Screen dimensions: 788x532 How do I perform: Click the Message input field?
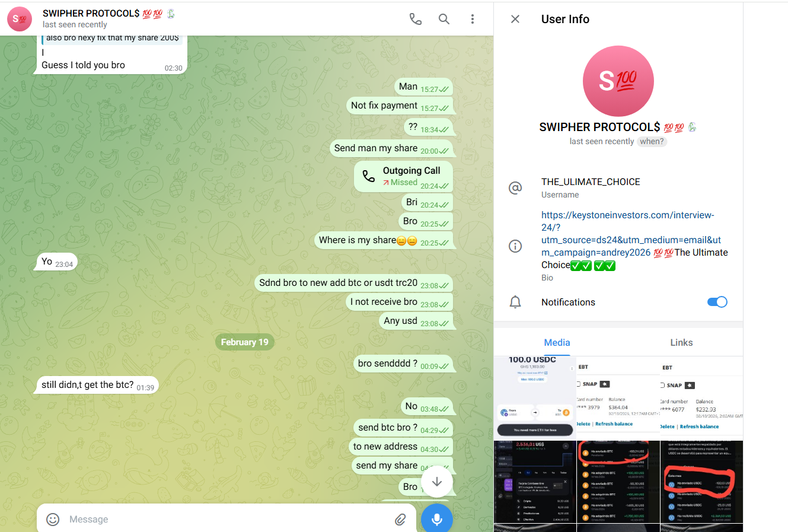(x=225, y=519)
